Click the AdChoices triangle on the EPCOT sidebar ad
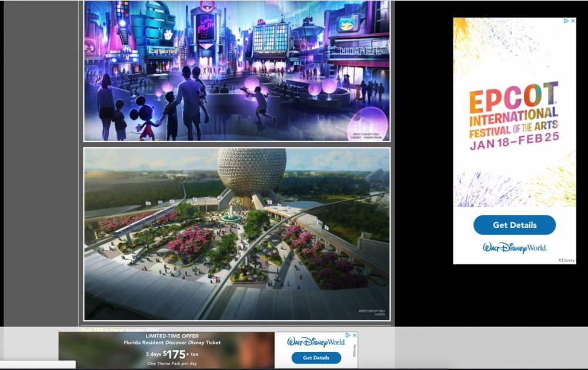 (566, 21)
